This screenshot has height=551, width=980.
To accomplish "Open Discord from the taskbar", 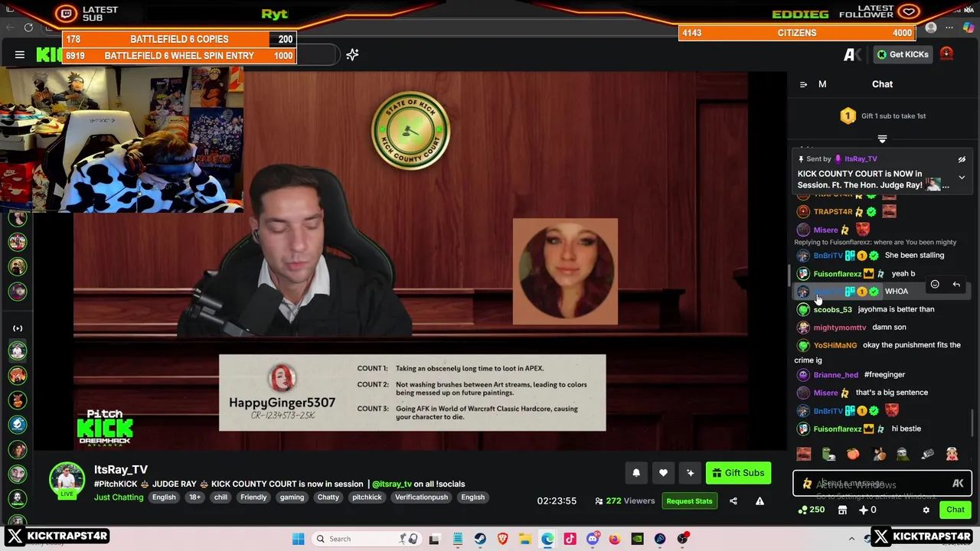I will coord(593,539).
